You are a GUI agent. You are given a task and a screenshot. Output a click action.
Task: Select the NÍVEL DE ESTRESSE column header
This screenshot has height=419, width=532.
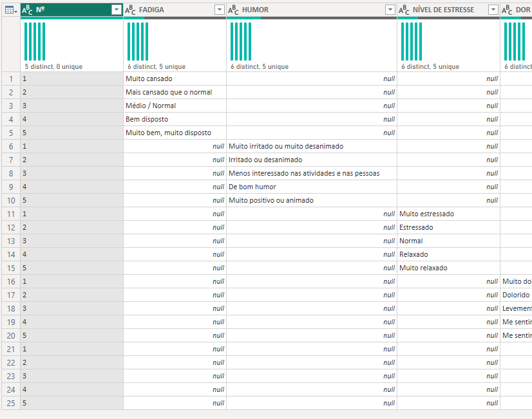point(448,10)
